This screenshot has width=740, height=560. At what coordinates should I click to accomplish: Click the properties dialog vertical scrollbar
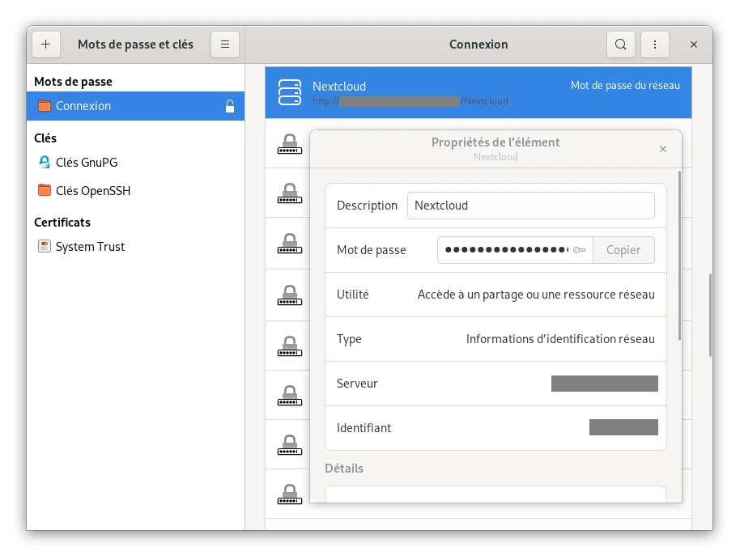click(x=679, y=256)
